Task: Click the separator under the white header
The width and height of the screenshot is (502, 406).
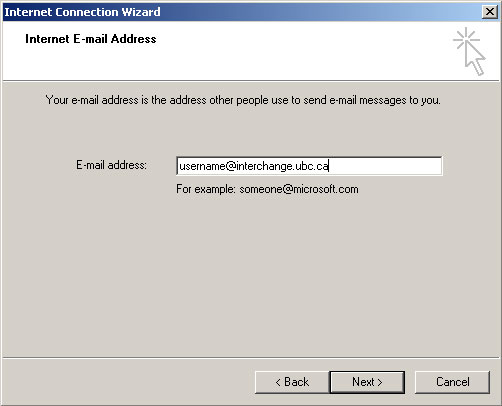Action: coord(251,81)
